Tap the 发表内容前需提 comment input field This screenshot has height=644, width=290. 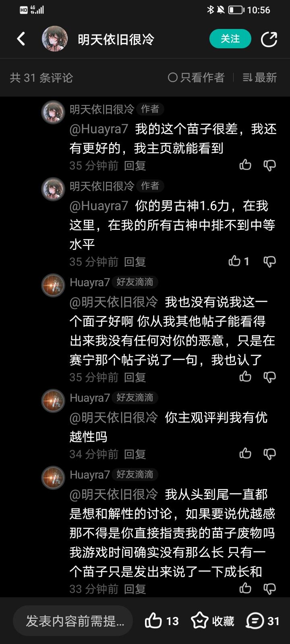[x=73, y=621]
